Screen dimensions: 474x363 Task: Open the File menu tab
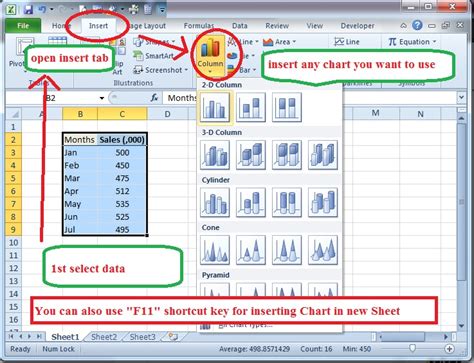[23, 26]
